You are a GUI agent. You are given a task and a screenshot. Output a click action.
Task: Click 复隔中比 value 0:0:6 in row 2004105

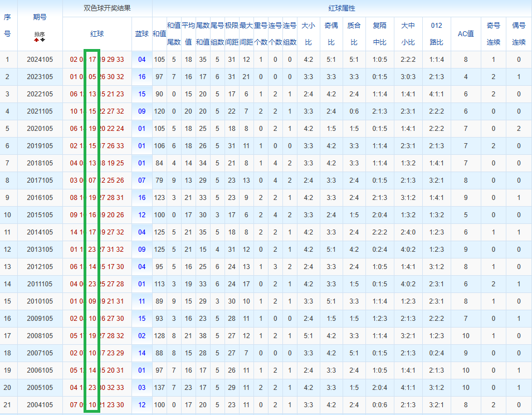(380, 405)
